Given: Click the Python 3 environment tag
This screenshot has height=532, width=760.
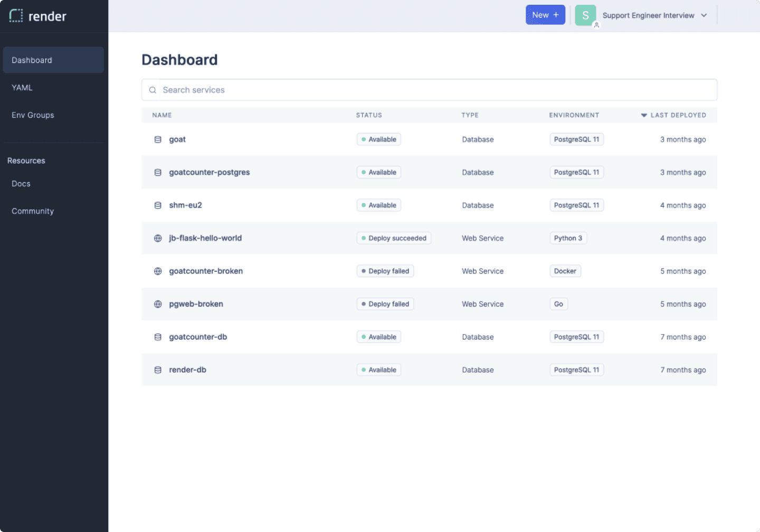Looking at the screenshot, I should (568, 238).
